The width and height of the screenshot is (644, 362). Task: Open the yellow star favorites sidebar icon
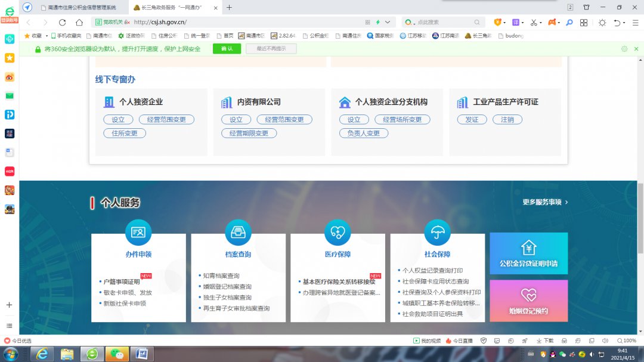click(10, 58)
